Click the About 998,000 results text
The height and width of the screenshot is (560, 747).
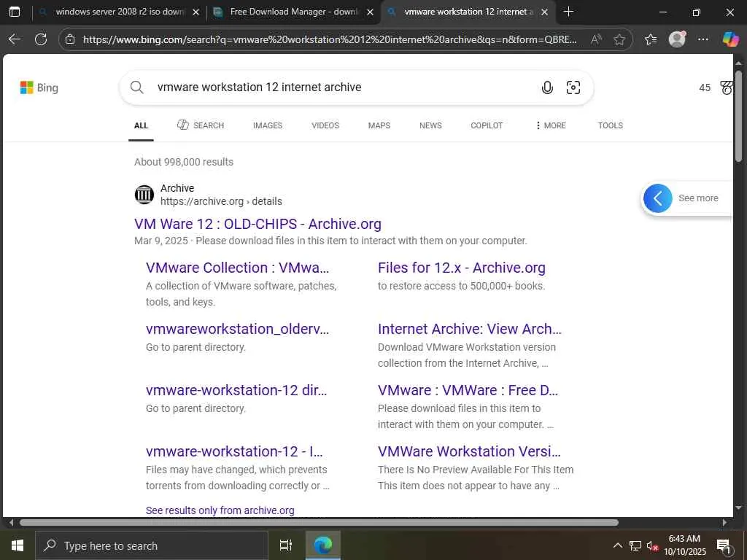[x=184, y=162]
